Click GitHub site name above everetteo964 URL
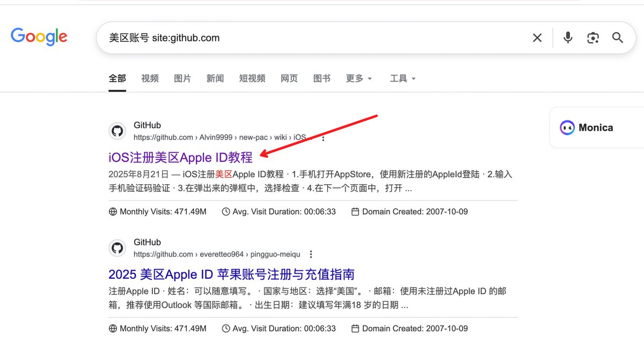 147,243
